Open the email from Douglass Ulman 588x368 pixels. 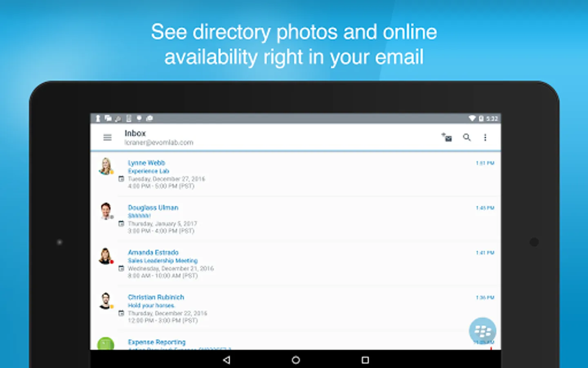click(296, 219)
